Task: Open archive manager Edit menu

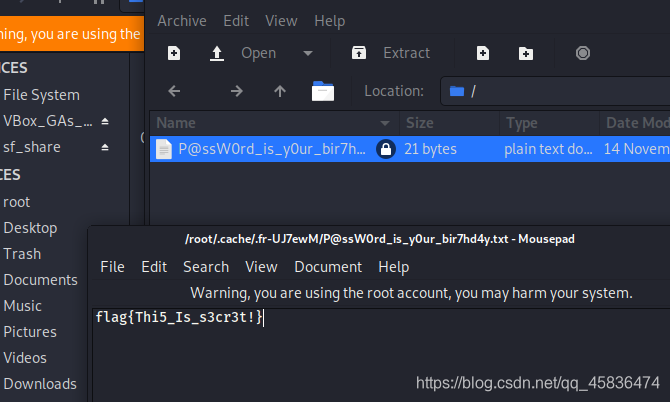Action: pyautogui.click(x=236, y=21)
